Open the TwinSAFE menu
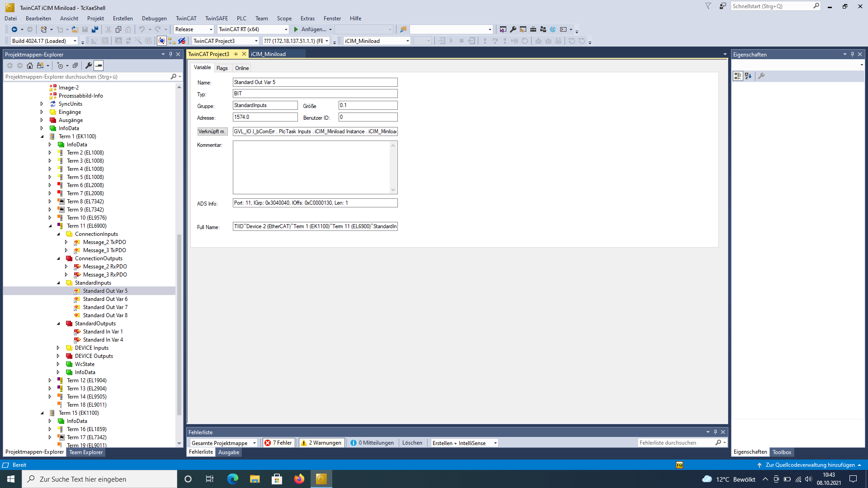 pyautogui.click(x=217, y=19)
